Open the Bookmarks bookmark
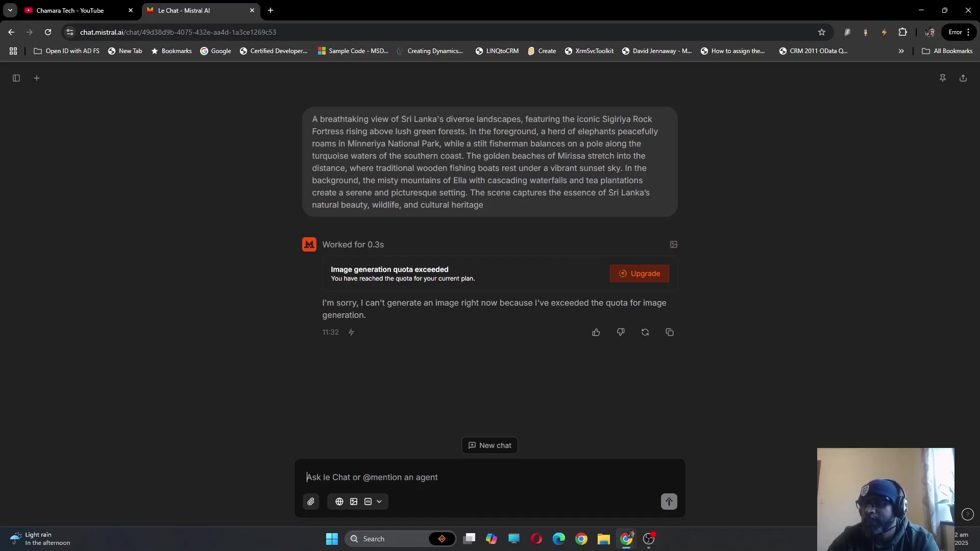The height and width of the screenshot is (551, 980). tap(171, 51)
